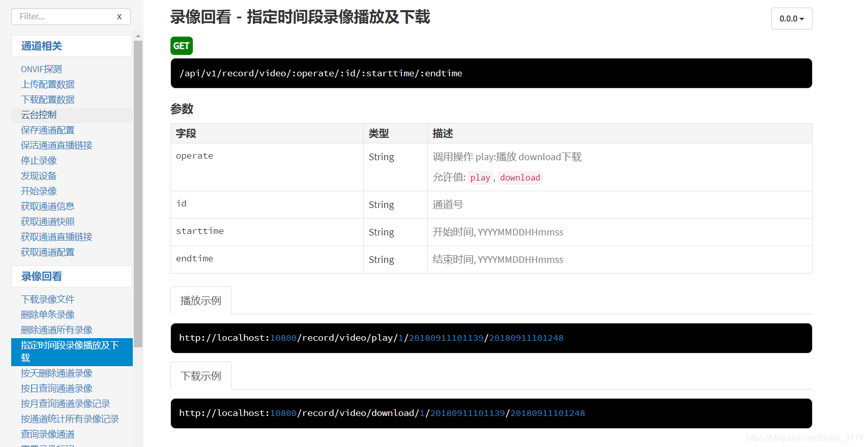Click the green GET method badge
The image size is (868, 447).
coord(182,46)
